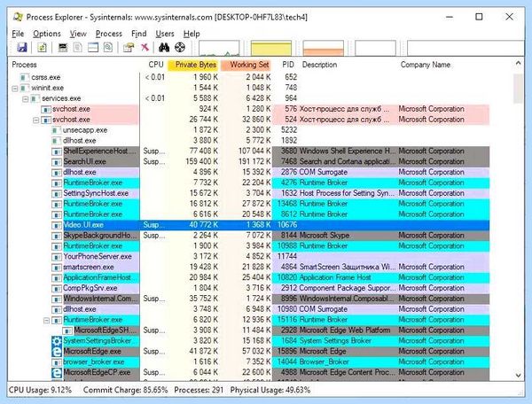This screenshot has height=404, width=532.
Task: Click the 'Microsoft Skype' description cell
Action: [x=325, y=236]
